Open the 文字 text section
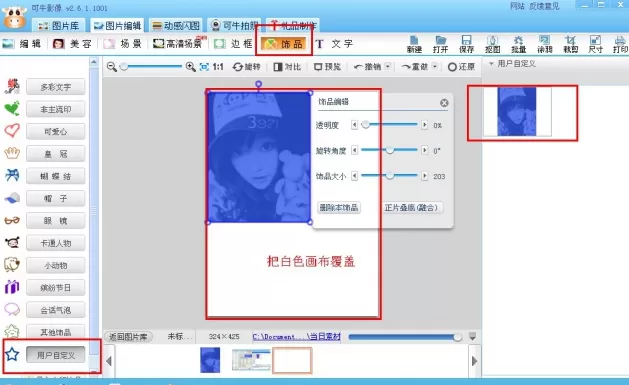 pos(334,43)
